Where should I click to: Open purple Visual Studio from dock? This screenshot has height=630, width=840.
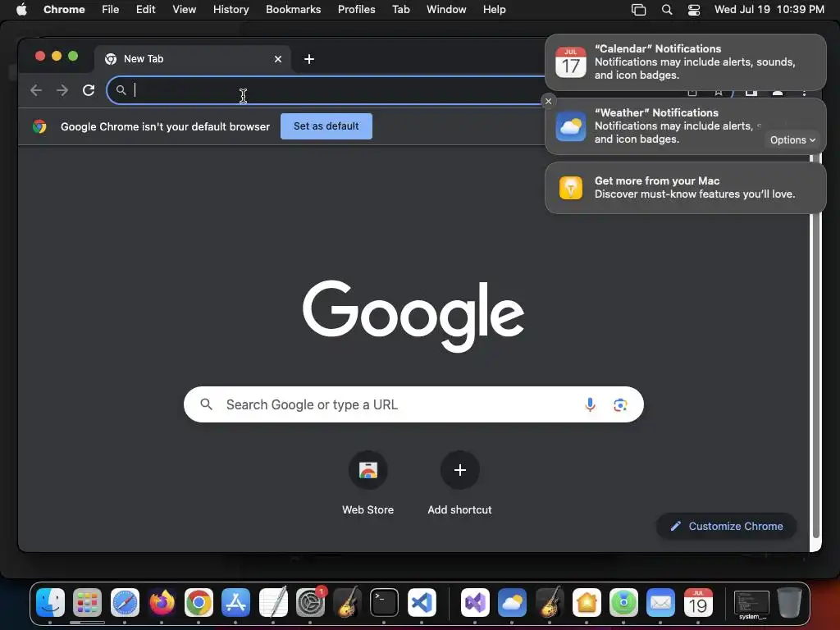475,603
